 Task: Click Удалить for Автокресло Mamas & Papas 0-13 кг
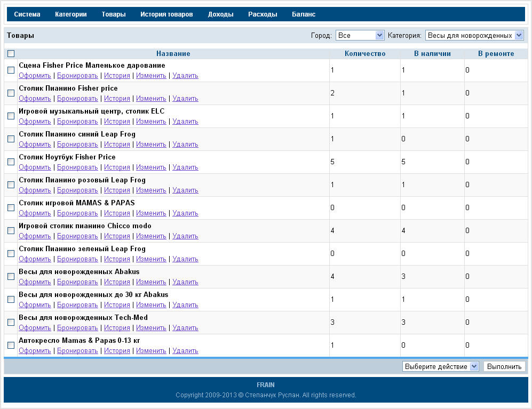185,351
